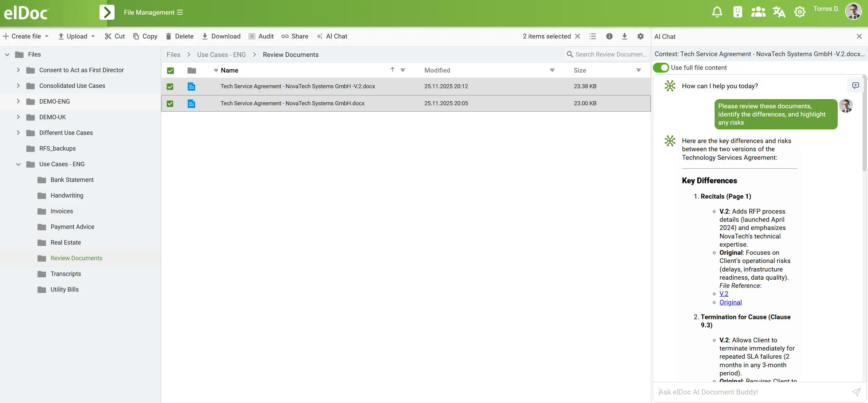
Task: Open the notifications bell
Action: 717,12
